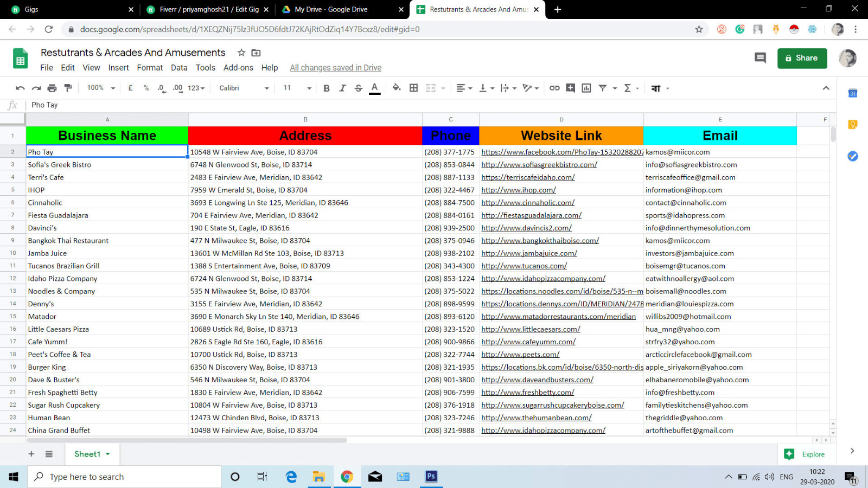Screen dimensions: 868x488
Task: Click the Redo icon in toolbar
Action: click(36, 88)
